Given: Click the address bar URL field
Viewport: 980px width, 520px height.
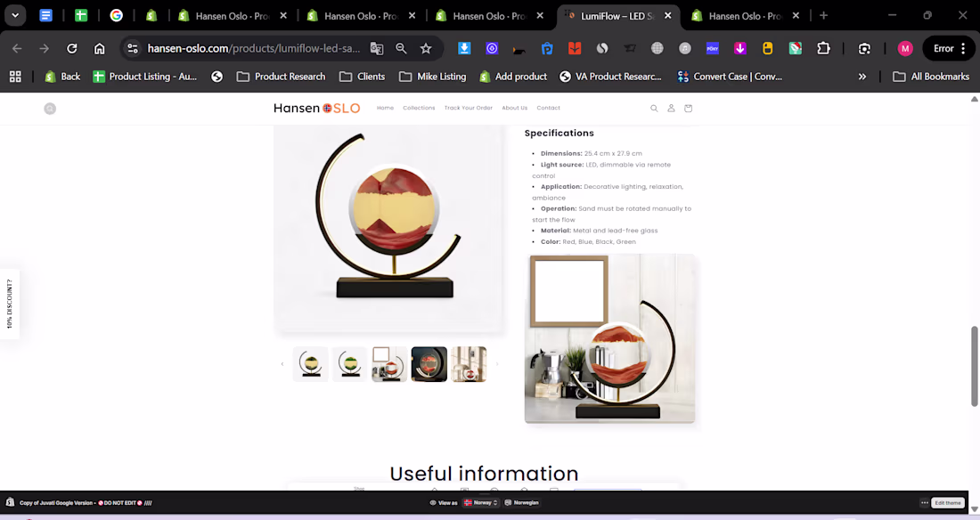Looking at the screenshot, I should [253, 48].
